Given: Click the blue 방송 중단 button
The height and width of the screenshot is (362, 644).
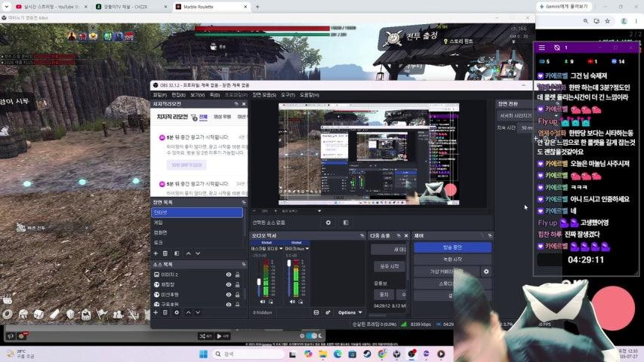Looking at the screenshot, I should point(452,247).
